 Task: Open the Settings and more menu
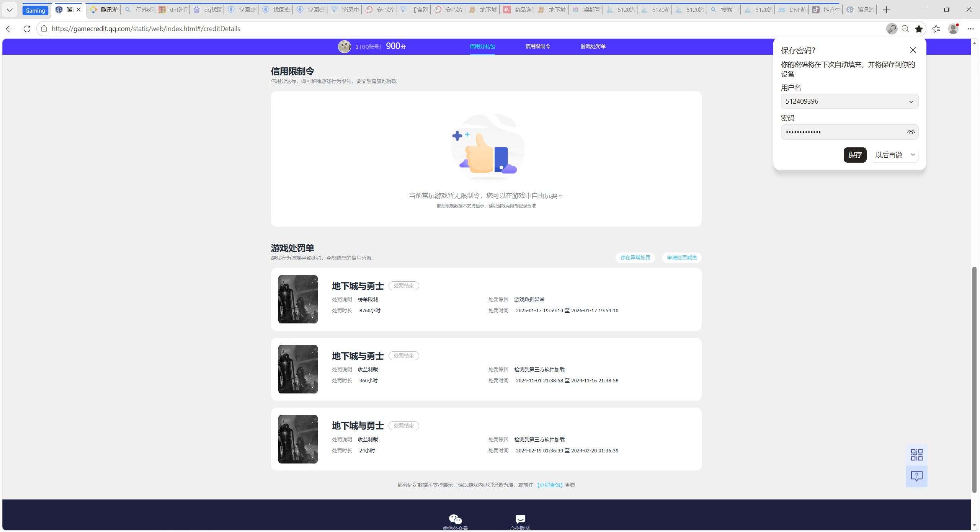click(970, 29)
